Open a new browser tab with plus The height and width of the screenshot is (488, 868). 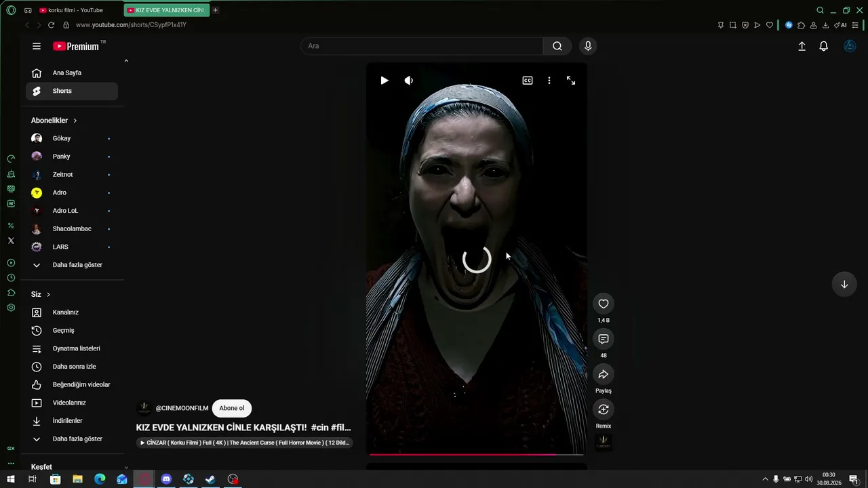point(216,10)
